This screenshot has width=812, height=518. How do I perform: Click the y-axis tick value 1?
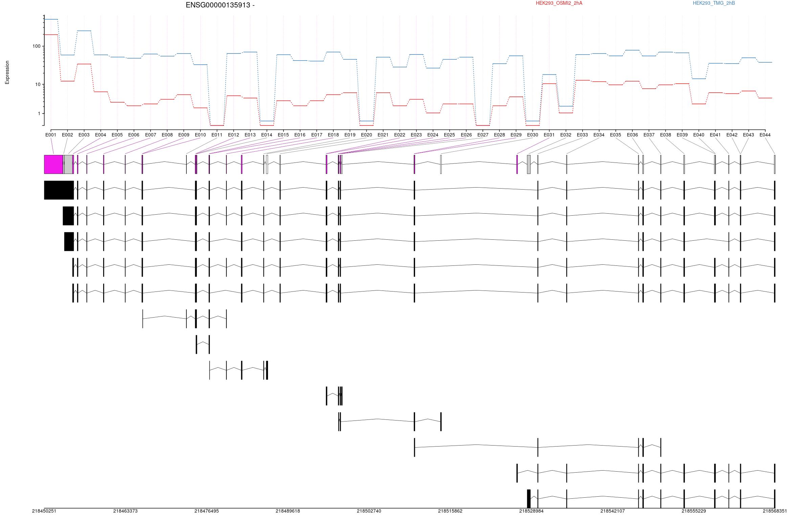(39, 114)
